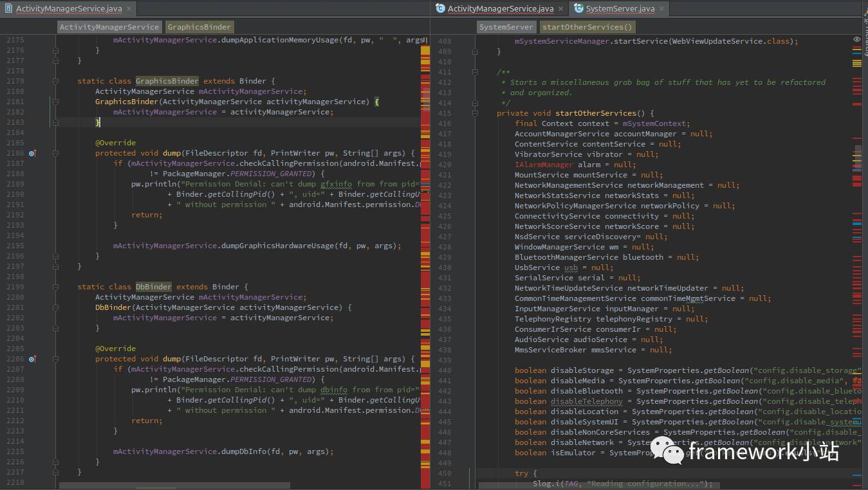Image resolution: width=868 pixels, height=490 pixels.
Task: Click line number 2199 in the gutter
Action: (x=15, y=287)
